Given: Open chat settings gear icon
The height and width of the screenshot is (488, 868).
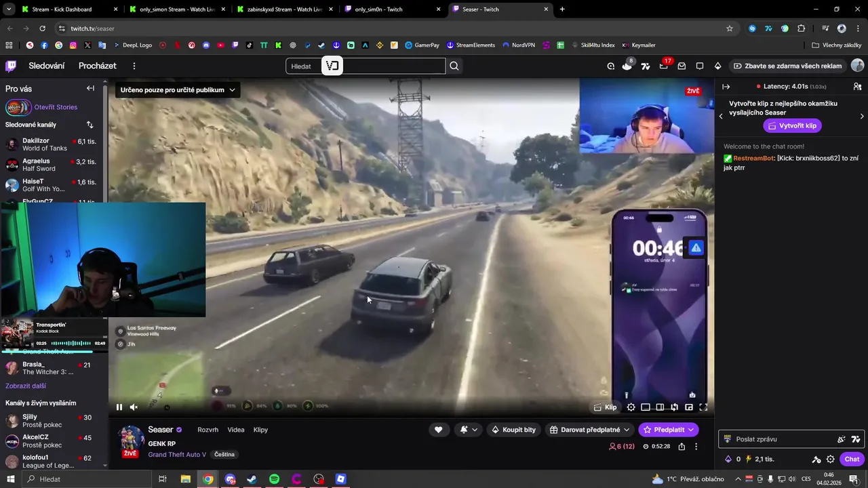Looking at the screenshot, I should 831,459.
